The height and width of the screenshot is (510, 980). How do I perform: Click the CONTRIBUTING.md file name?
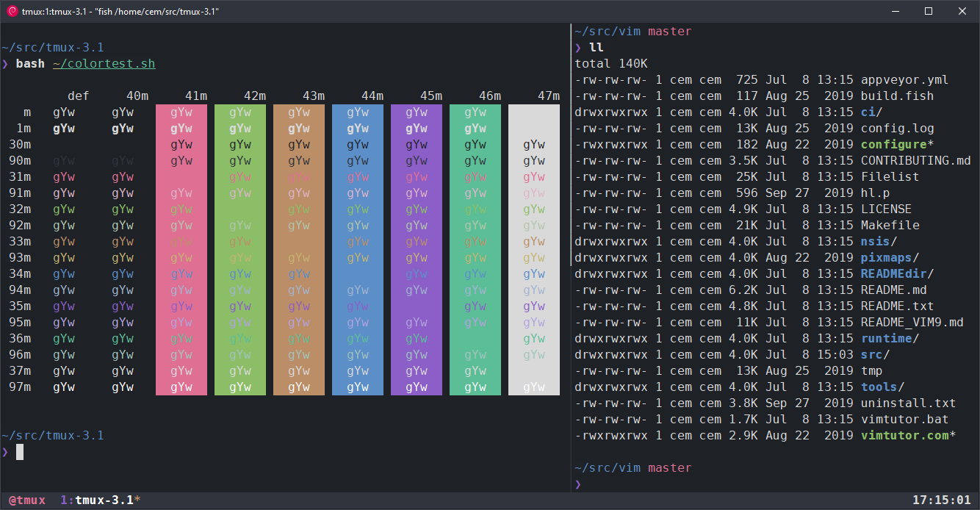pos(915,161)
